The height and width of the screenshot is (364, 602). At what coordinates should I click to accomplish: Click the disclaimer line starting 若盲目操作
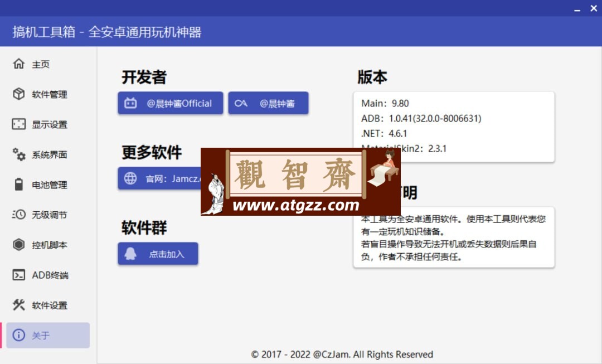point(448,244)
